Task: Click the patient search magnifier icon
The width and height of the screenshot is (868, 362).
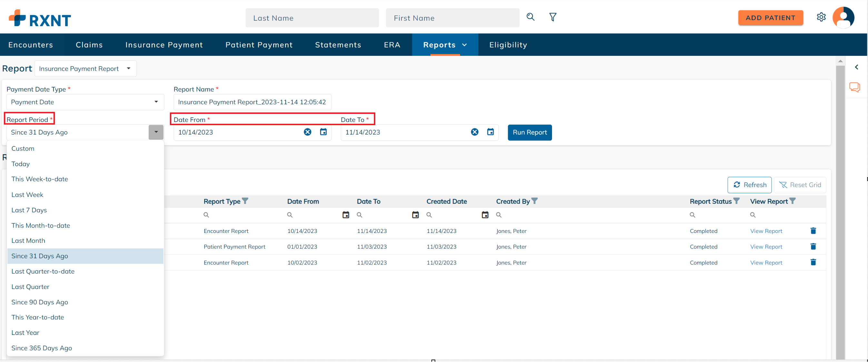Action: click(x=530, y=17)
